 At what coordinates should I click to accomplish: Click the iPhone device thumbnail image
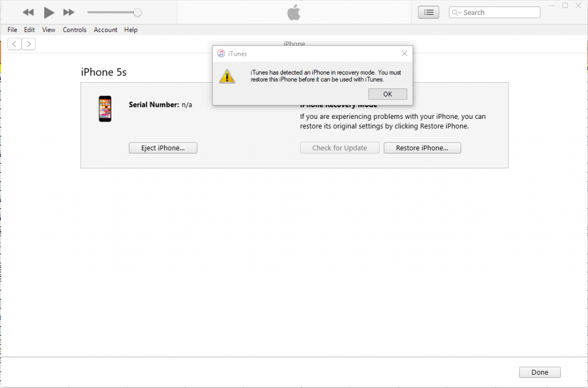(x=105, y=108)
